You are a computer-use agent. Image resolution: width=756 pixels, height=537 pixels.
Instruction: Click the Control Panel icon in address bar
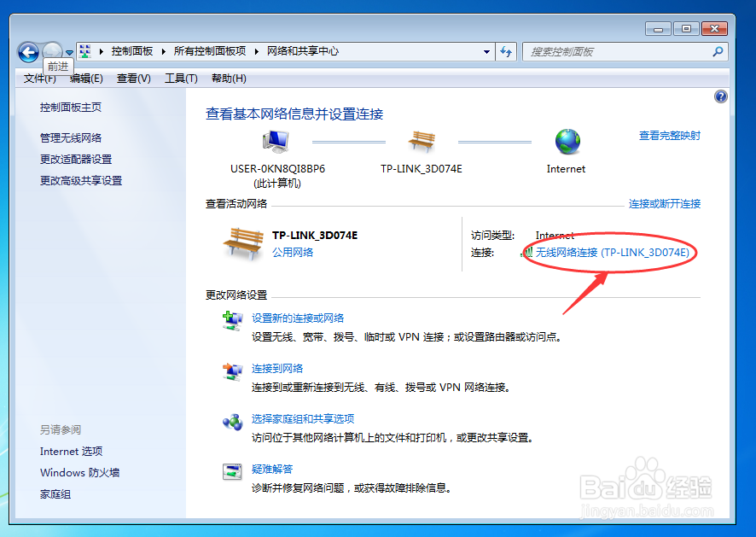(x=85, y=51)
